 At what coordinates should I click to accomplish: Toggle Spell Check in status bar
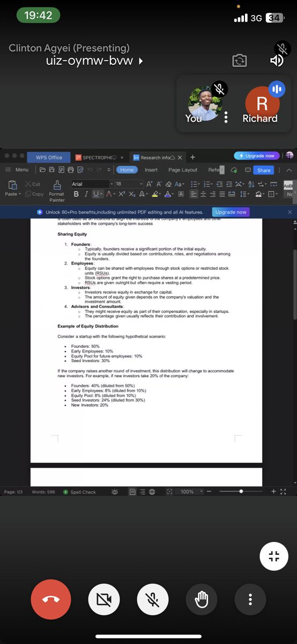click(x=79, y=492)
